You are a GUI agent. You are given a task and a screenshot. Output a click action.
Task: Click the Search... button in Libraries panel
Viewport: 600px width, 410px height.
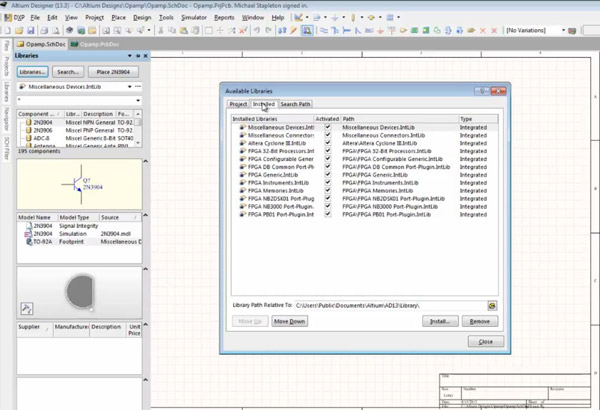point(68,72)
